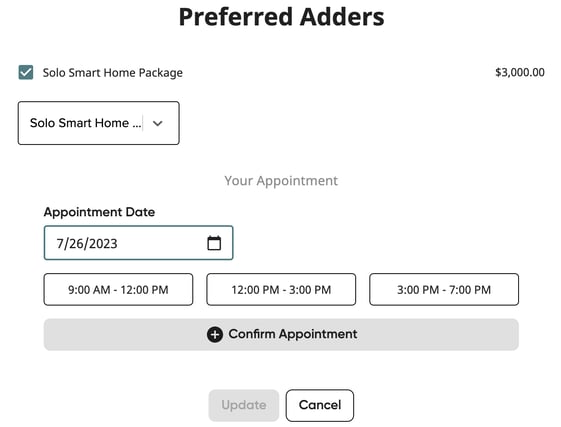Image resolution: width=561 pixels, height=427 pixels.
Task: Click the Solo Smart Home Package label text
Action: (x=113, y=73)
